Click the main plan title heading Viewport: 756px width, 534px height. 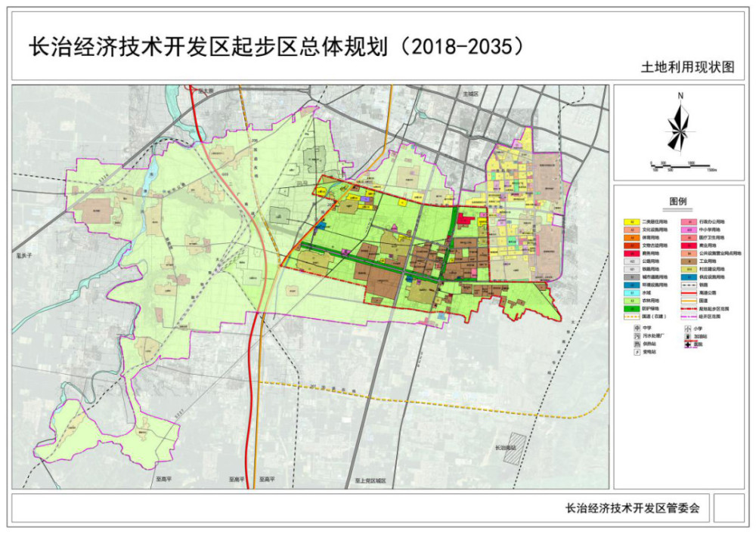(276, 47)
